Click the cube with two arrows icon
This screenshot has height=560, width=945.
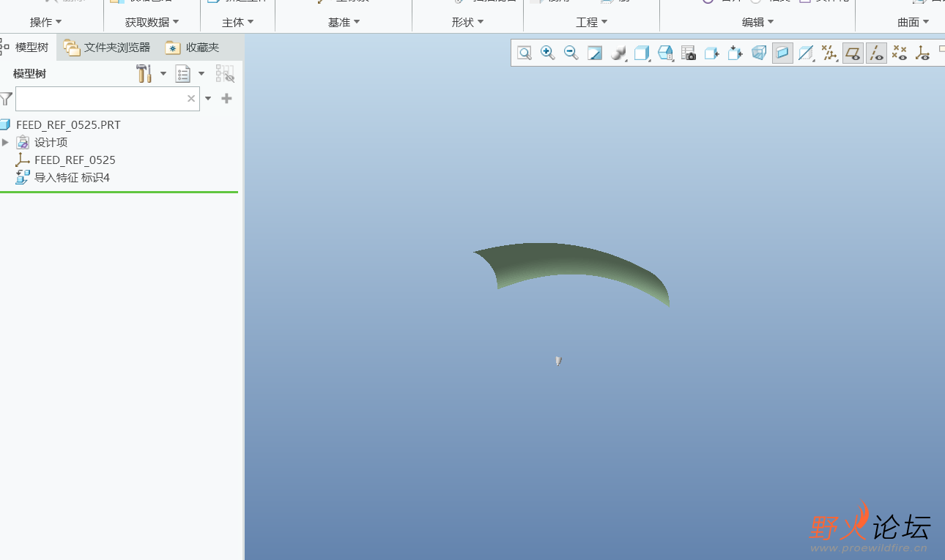[x=735, y=53]
